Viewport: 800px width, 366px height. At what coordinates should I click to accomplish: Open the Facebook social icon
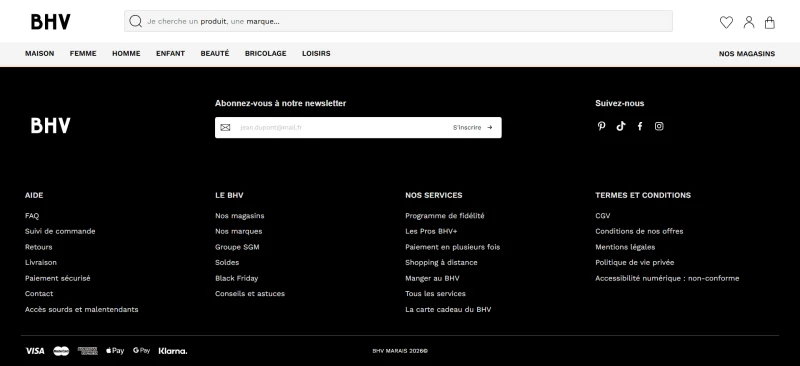[x=640, y=126]
